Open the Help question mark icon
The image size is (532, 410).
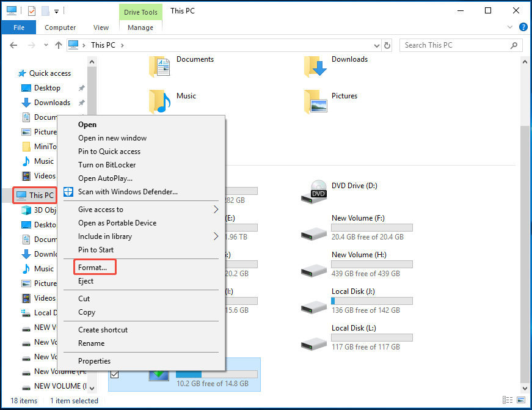tap(523, 27)
